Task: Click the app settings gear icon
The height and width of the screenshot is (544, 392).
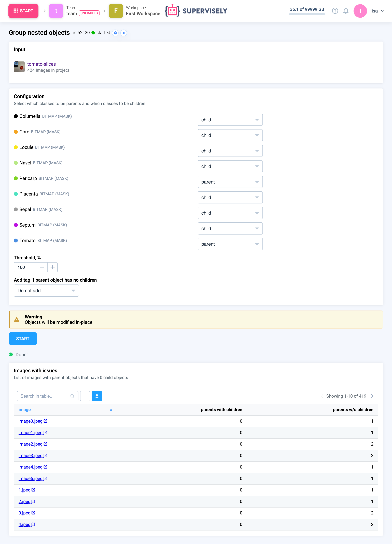Action: pos(115,33)
